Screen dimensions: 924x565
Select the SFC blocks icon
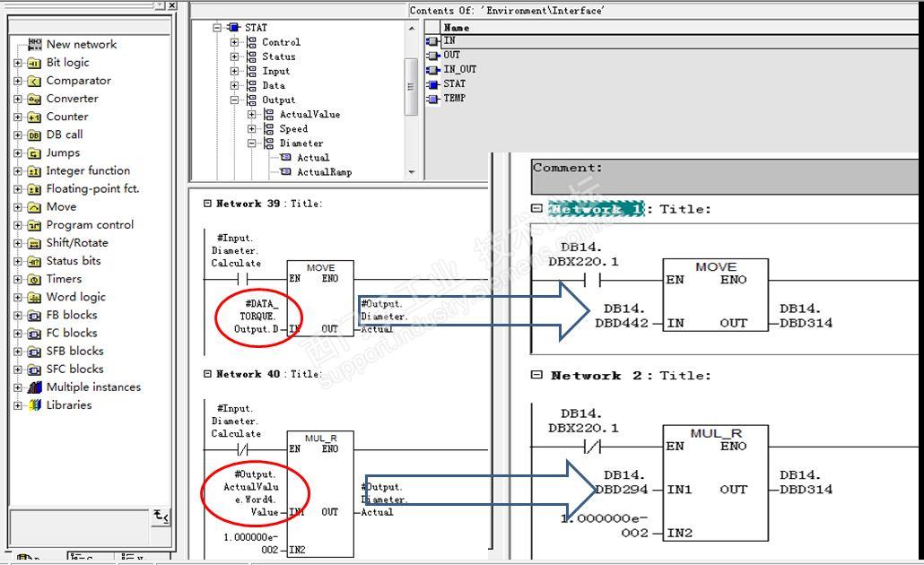pos(34,369)
